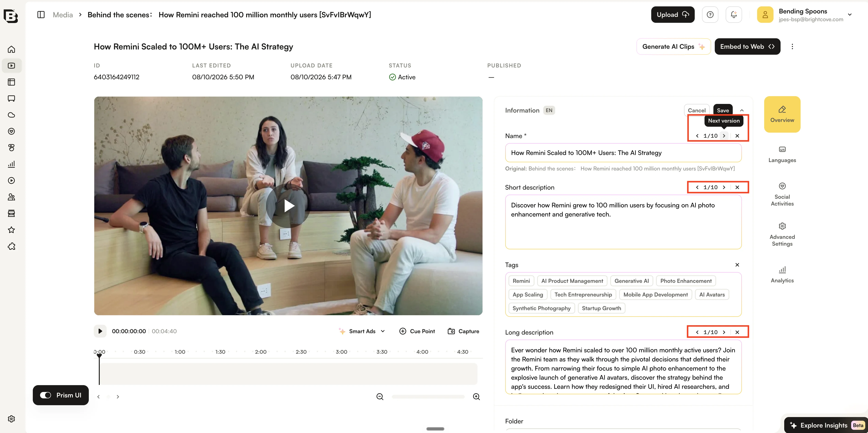Image resolution: width=868 pixels, height=433 pixels.
Task: Open the Users sidebar icon
Action: [11, 197]
